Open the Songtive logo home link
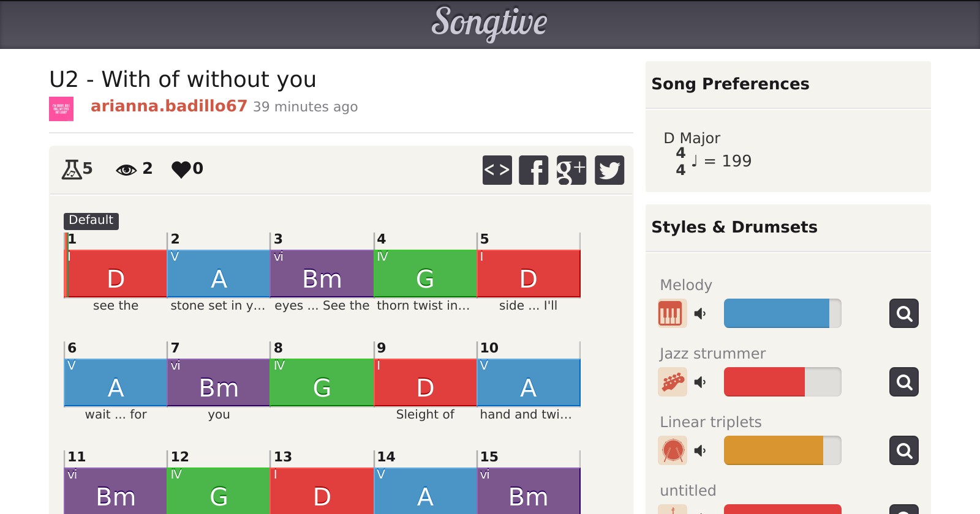This screenshot has height=514, width=980. 489,23
